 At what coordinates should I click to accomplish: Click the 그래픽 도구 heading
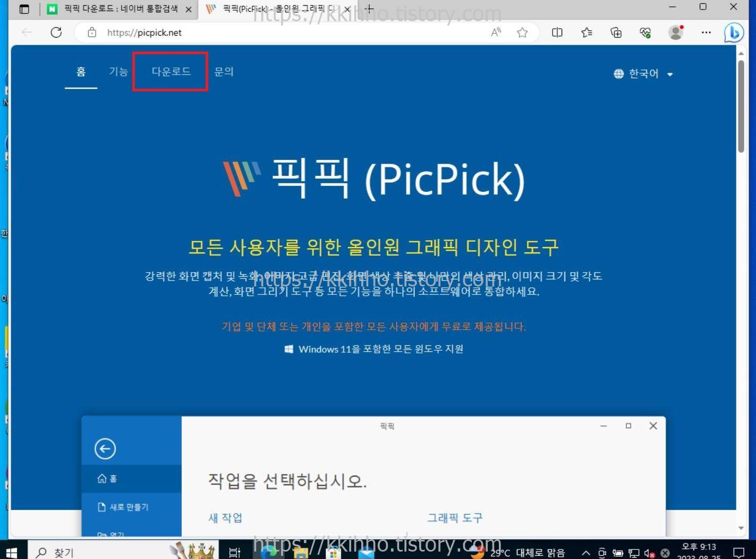455,518
